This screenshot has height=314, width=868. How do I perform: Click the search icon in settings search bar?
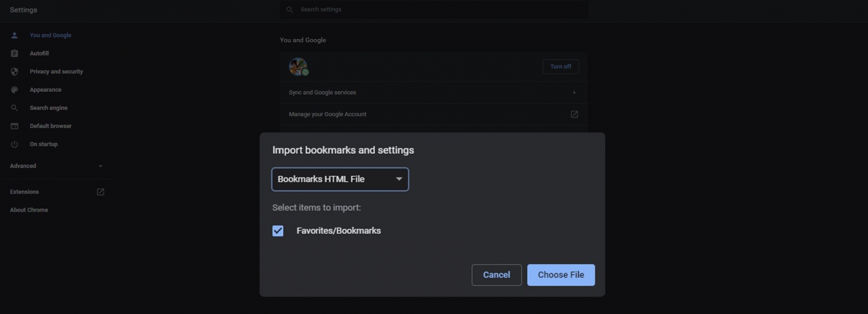pos(289,10)
